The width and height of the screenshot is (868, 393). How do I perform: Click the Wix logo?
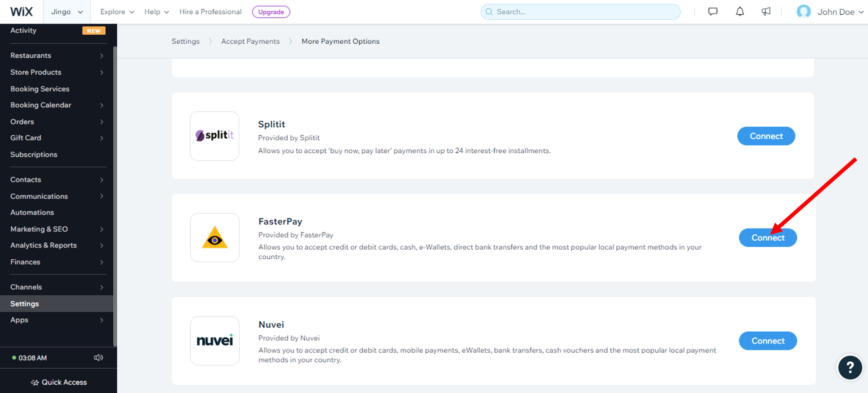point(21,12)
